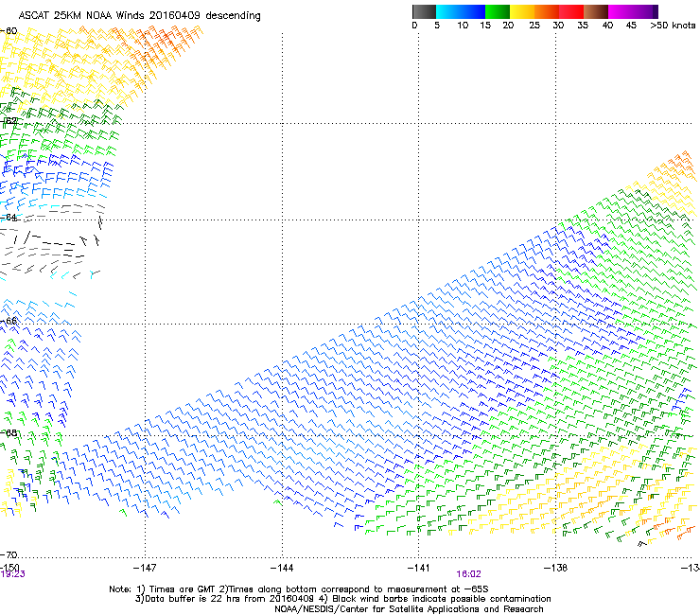Select the red 30–35 knots legend segment

pyautogui.click(x=571, y=11)
